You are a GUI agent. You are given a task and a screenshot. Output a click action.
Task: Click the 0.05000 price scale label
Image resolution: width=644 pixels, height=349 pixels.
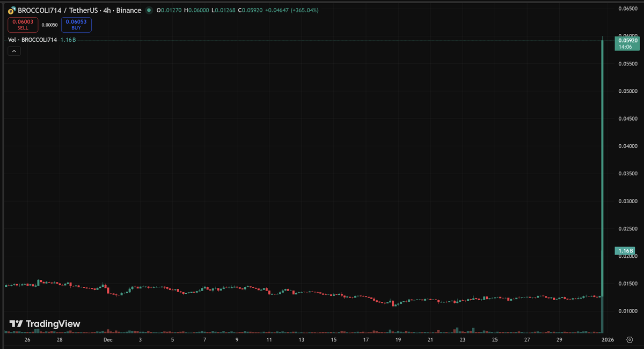627,91
